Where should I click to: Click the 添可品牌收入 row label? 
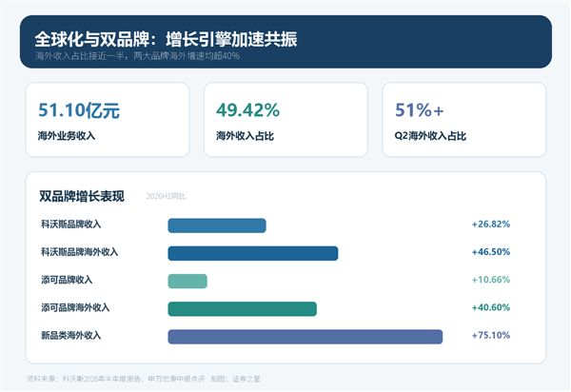click(x=67, y=280)
